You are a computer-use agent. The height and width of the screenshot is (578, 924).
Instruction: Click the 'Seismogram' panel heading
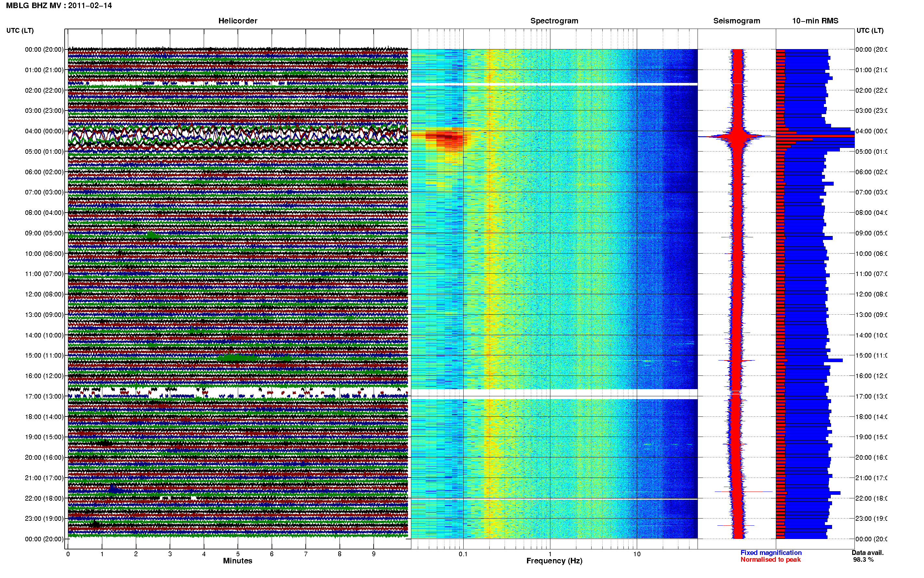[x=737, y=21]
